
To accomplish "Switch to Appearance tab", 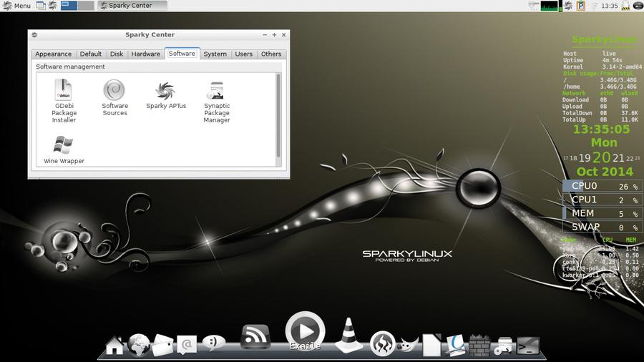I will 54,54.
